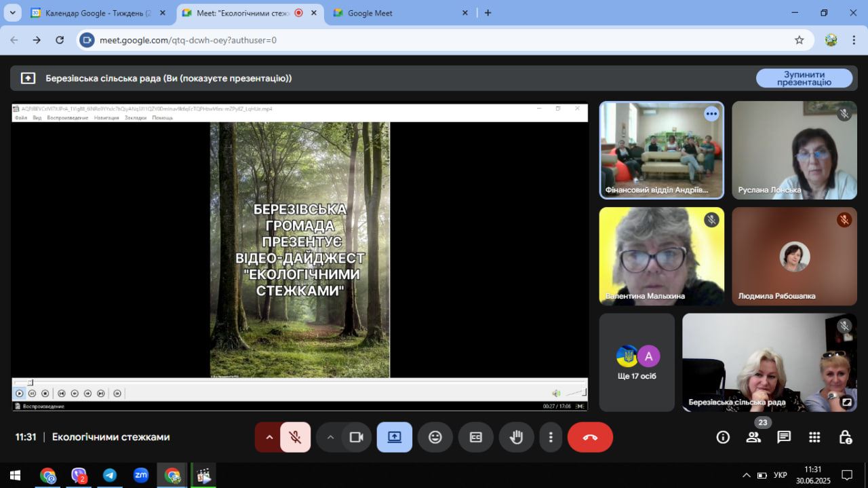
Task: Open the activities grid icon
Action: click(814, 437)
